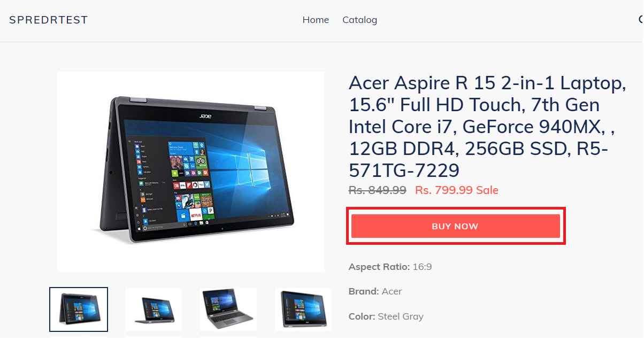Go to the SPREDRTEST store homepage logo
The height and width of the screenshot is (341, 644).
pyautogui.click(x=48, y=20)
